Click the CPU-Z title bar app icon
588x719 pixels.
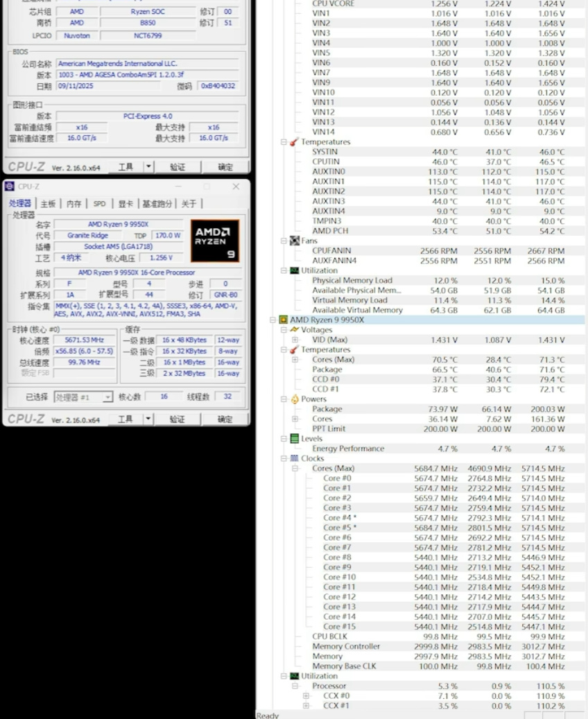(x=9, y=187)
